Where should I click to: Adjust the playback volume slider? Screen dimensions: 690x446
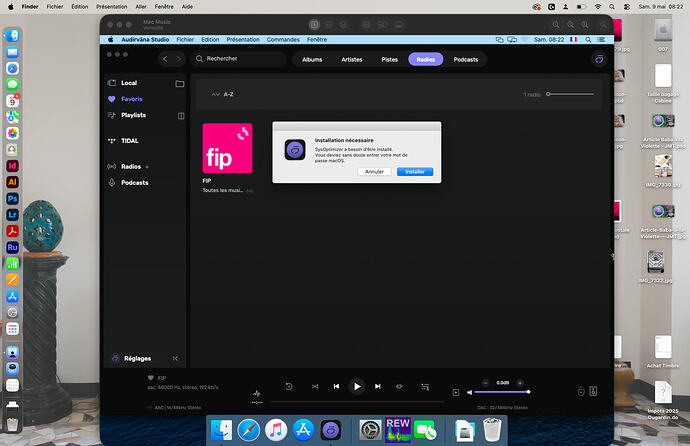coord(502,392)
